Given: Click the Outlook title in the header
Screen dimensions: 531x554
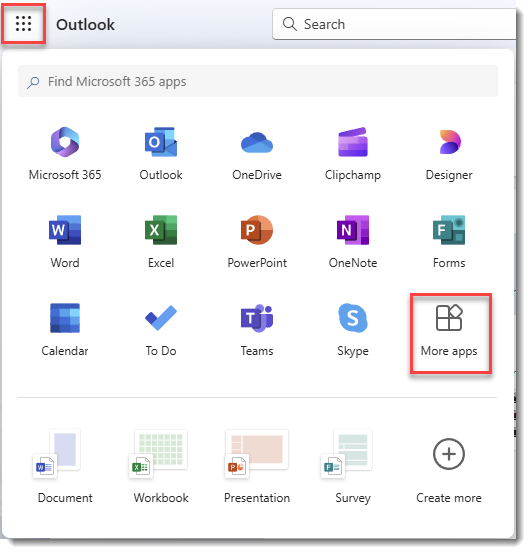Looking at the screenshot, I should (85, 25).
